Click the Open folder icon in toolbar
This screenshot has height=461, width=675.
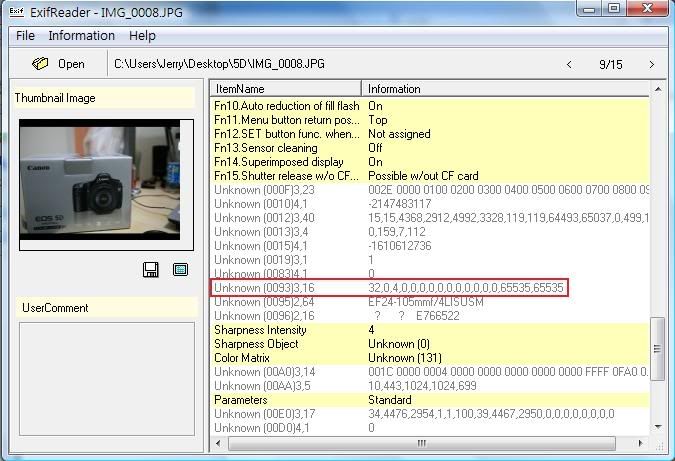coord(41,64)
